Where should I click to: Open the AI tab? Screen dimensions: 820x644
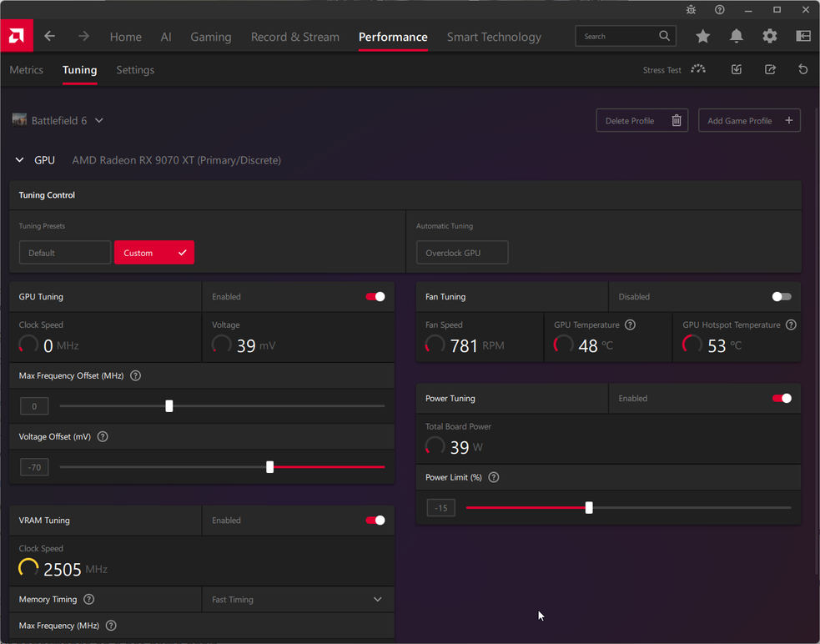(166, 37)
